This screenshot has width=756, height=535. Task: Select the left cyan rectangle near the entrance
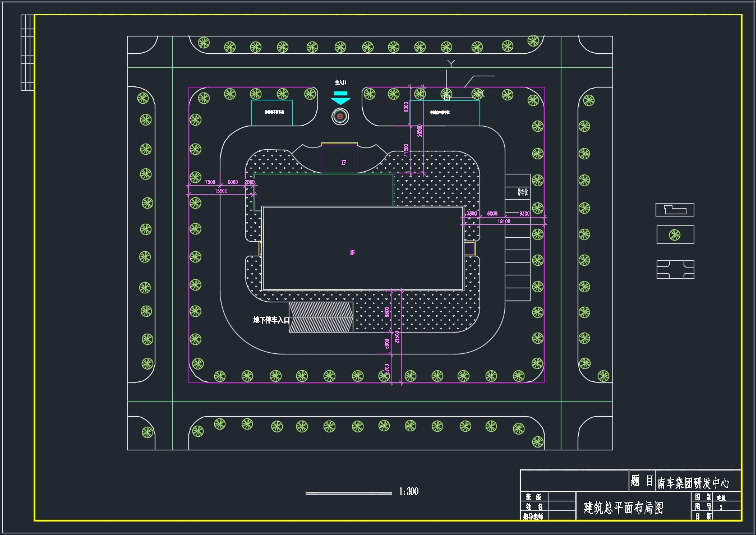click(x=272, y=113)
